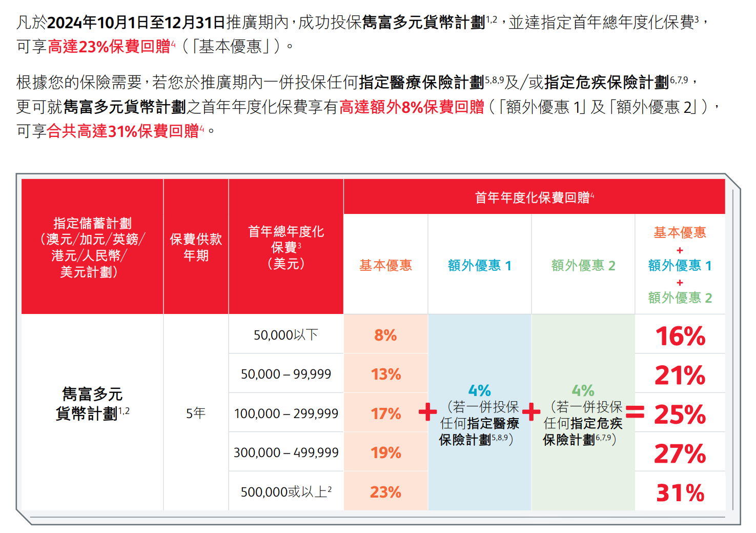Image resolution: width=756 pixels, height=533 pixels.
Task: Click the 300,000 – 499,999 premium tier cell
Action: [x=286, y=452]
